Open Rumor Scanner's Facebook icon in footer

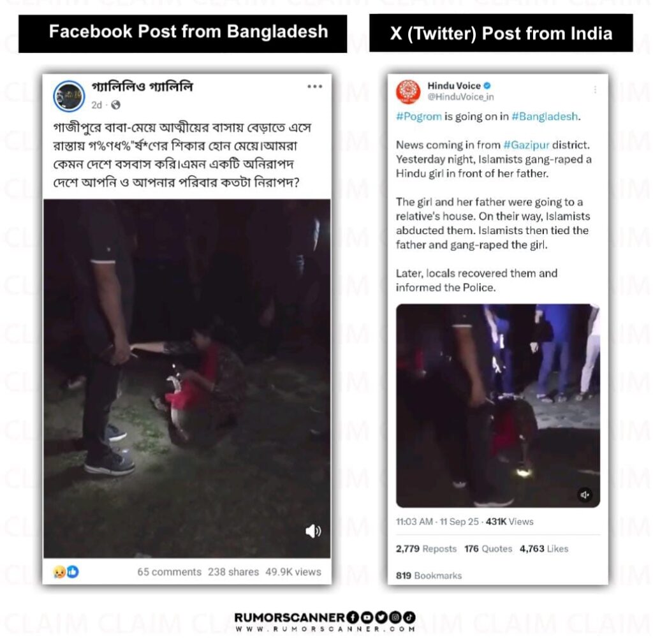coord(352,617)
